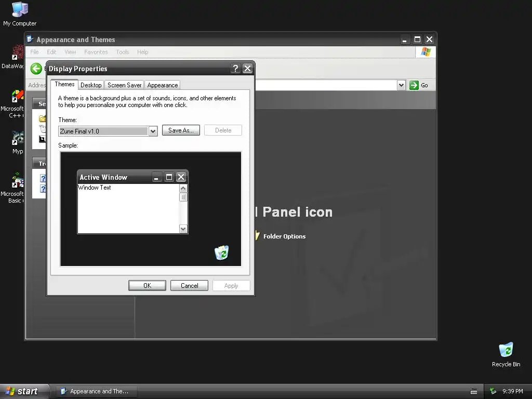
Task: Click the sample window scroll down arrow
Action: click(x=183, y=229)
